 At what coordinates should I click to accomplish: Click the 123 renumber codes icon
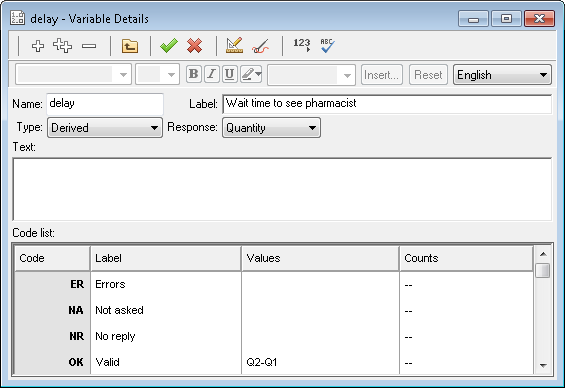tap(302, 45)
